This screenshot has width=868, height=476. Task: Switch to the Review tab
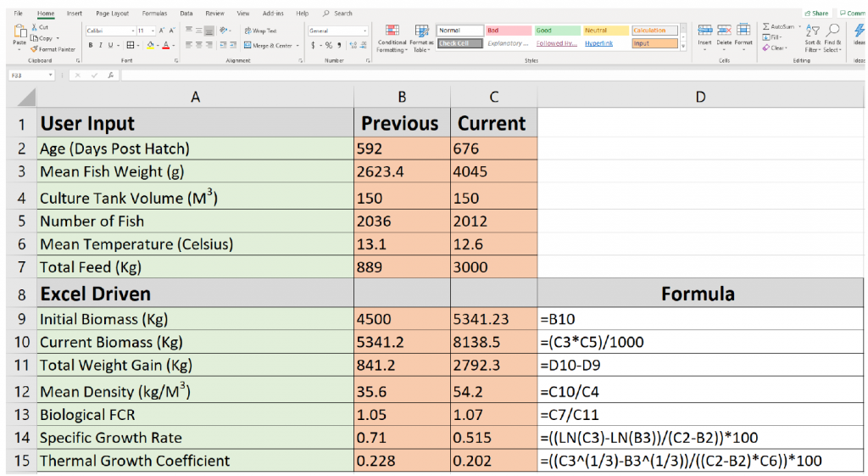[214, 14]
